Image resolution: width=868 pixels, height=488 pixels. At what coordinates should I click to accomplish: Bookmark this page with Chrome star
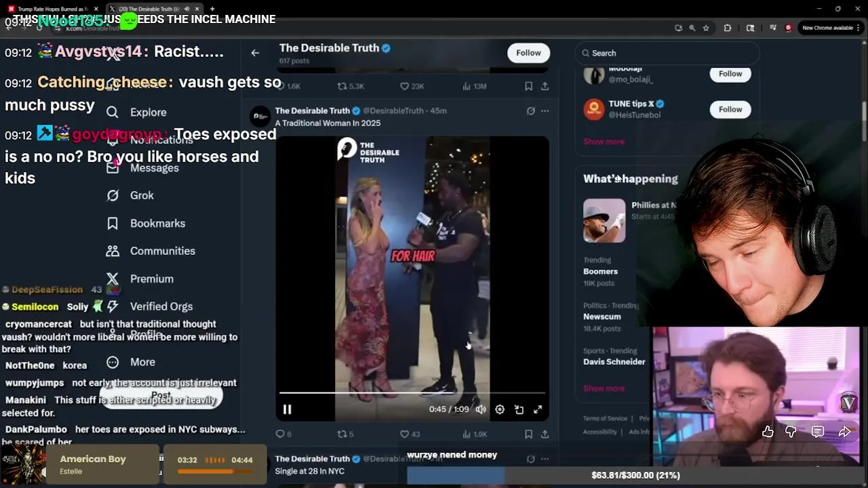706,28
